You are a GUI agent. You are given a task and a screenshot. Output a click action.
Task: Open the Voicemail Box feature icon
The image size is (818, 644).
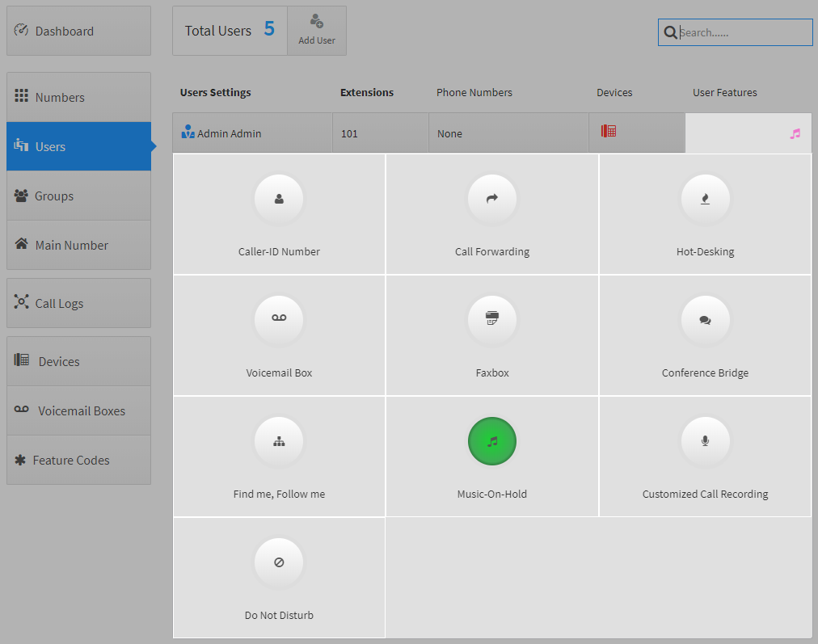click(279, 320)
